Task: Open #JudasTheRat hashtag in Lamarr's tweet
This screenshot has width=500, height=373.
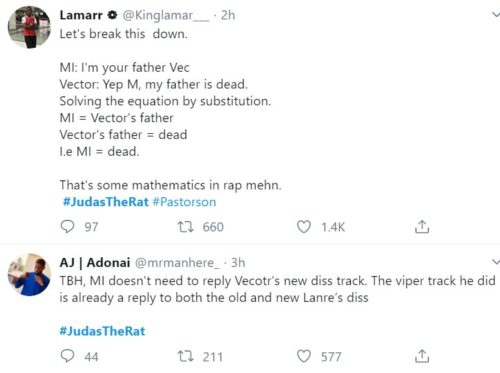Action: 106,202
